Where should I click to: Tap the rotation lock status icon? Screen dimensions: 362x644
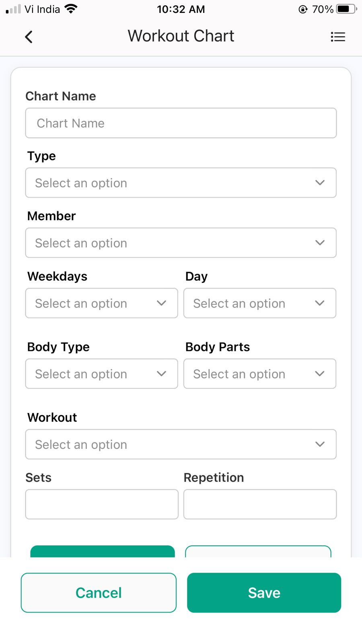pyautogui.click(x=303, y=9)
